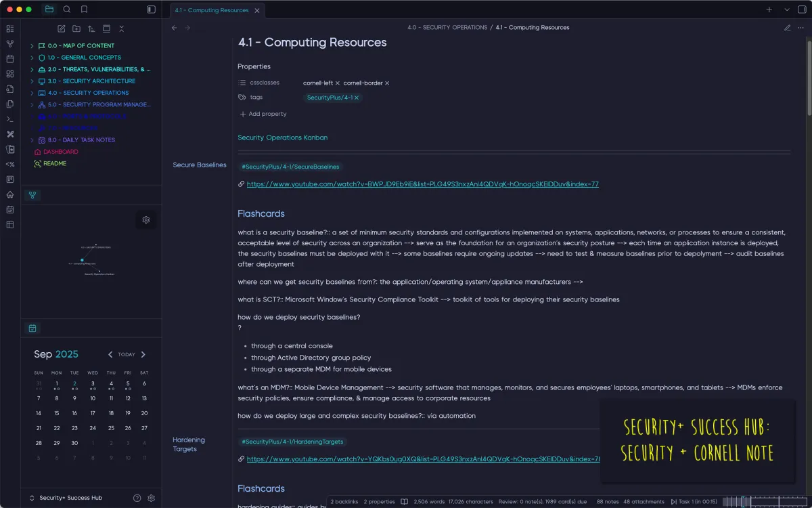
Task: Change the file sort order
Action: 91,28
